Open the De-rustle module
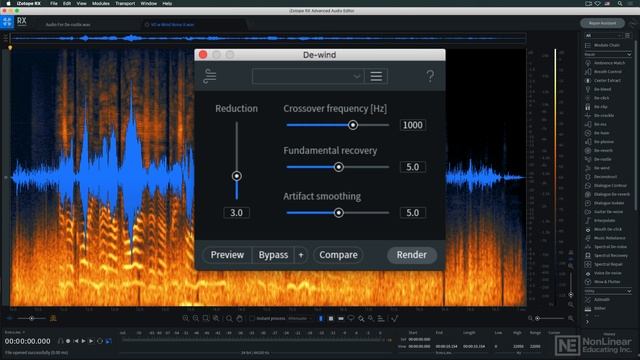The height and width of the screenshot is (360, 640). click(602, 159)
